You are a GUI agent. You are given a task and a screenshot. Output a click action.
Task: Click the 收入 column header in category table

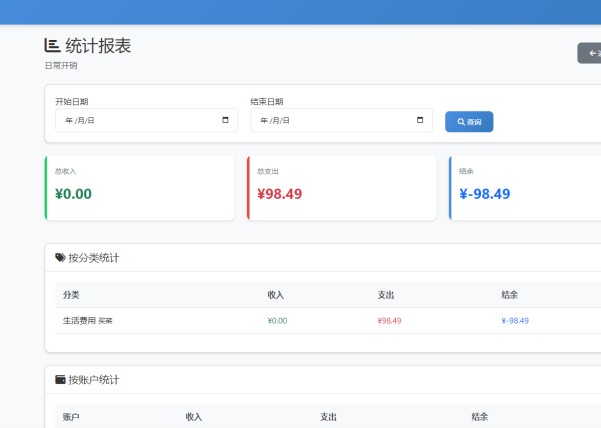276,295
